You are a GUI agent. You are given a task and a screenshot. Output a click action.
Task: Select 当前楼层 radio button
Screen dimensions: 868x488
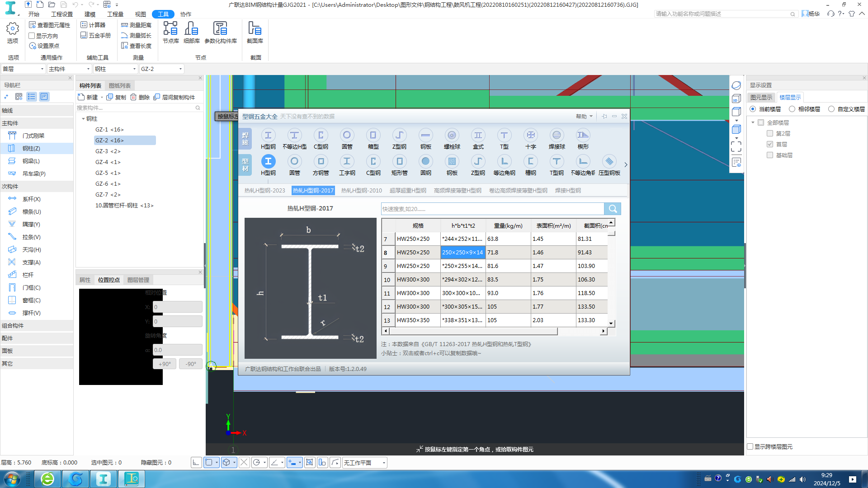(753, 109)
